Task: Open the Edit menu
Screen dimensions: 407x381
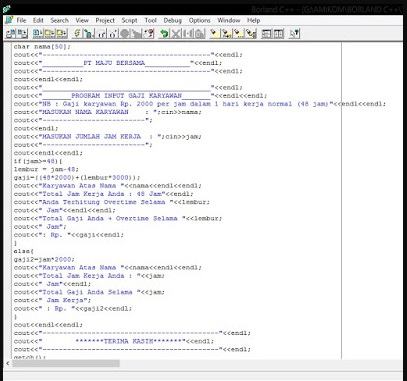Action: 38,20
